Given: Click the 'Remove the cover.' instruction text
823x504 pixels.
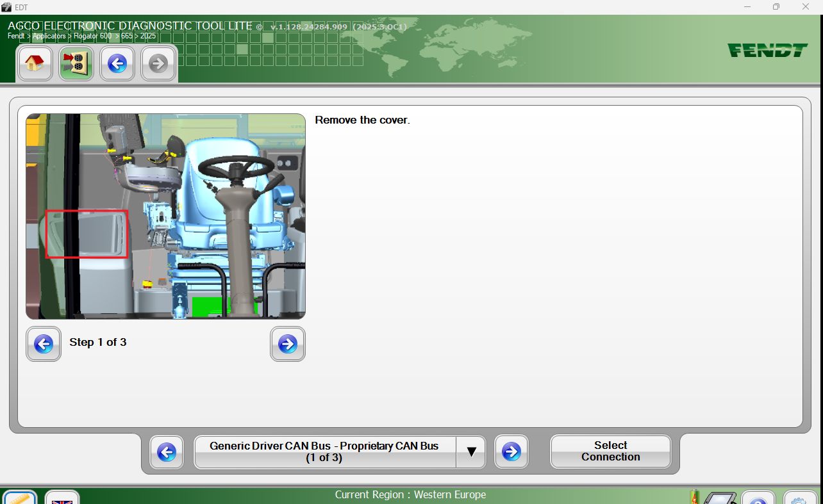Looking at the screenshot, I should [362, 120].
